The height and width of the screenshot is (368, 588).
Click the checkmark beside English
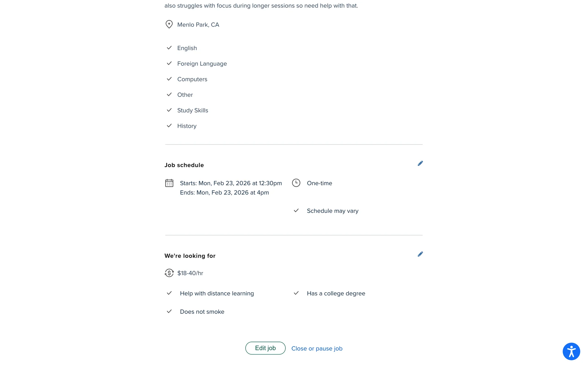click(169, 48)
